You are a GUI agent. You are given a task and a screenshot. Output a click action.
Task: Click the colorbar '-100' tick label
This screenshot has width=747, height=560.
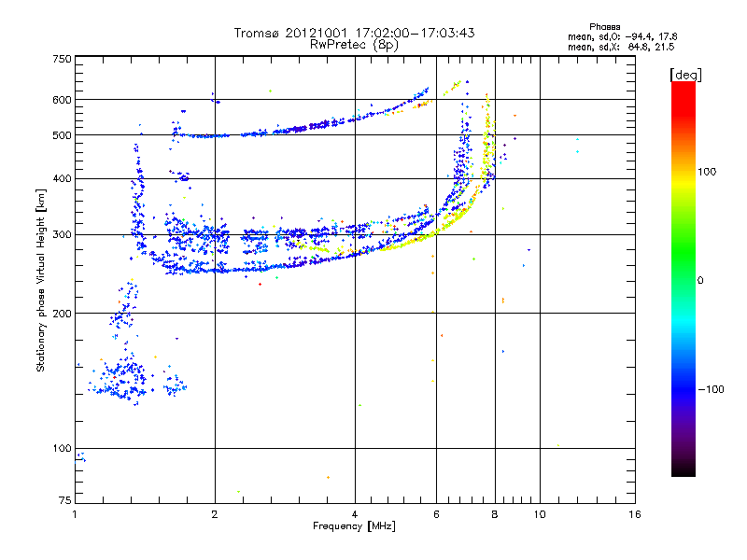[x=712, y=389]
